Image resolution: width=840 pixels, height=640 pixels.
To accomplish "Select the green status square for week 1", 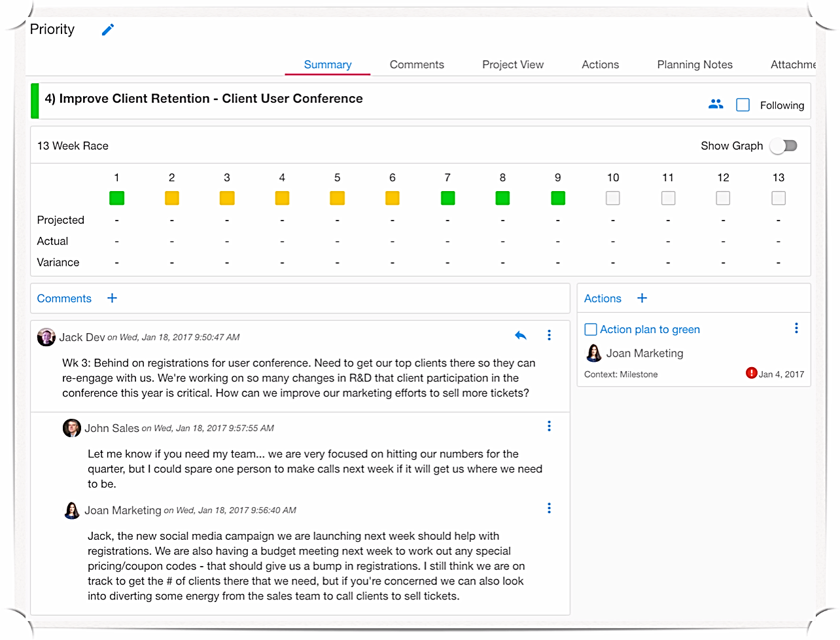I will tap(116, 198).
